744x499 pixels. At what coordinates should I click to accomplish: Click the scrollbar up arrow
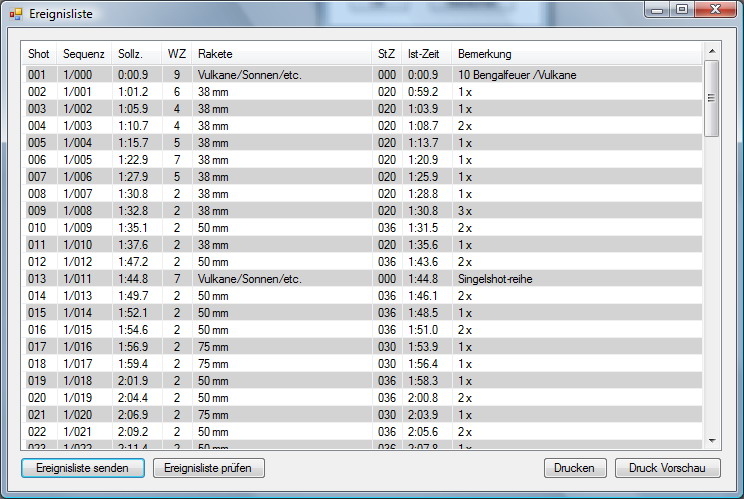(x=711, y=51)
